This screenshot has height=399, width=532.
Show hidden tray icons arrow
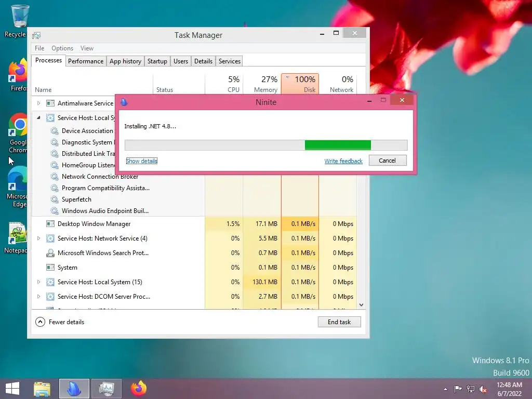(445, 389)
